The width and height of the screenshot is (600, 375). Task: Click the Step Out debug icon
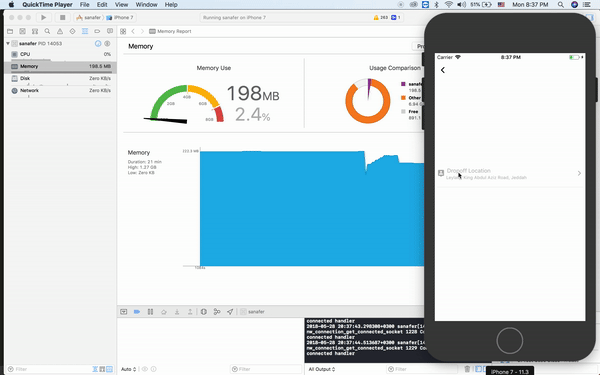pos(190,312)
